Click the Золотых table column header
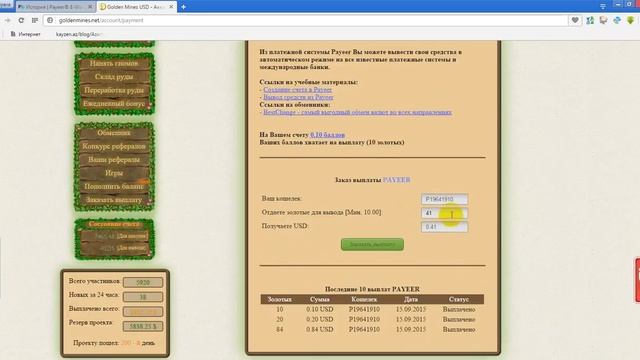Viewport: 640px width, 360px height. coord(279,299)
